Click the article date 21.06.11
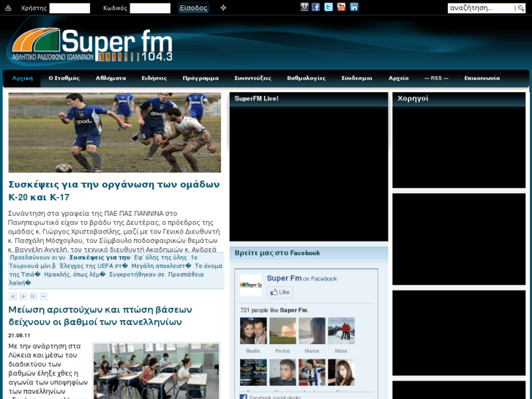 pyautogui.click(x=19, y=335)
